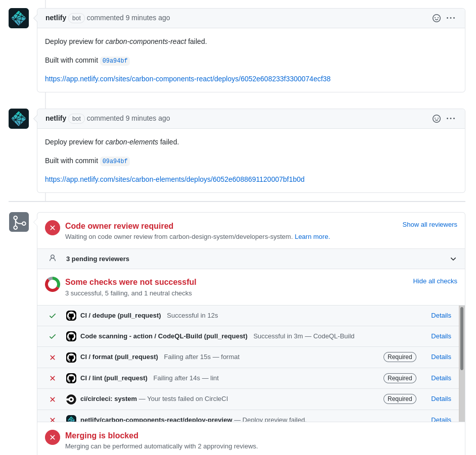Add emoji reaction to carbon-components-react comment
476x455 pixels.
437,18
